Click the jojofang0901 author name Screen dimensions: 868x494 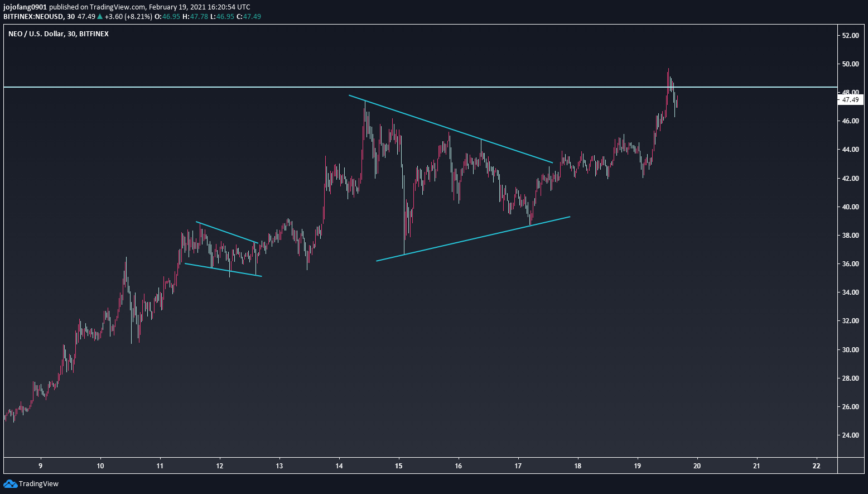click(25, 7)
